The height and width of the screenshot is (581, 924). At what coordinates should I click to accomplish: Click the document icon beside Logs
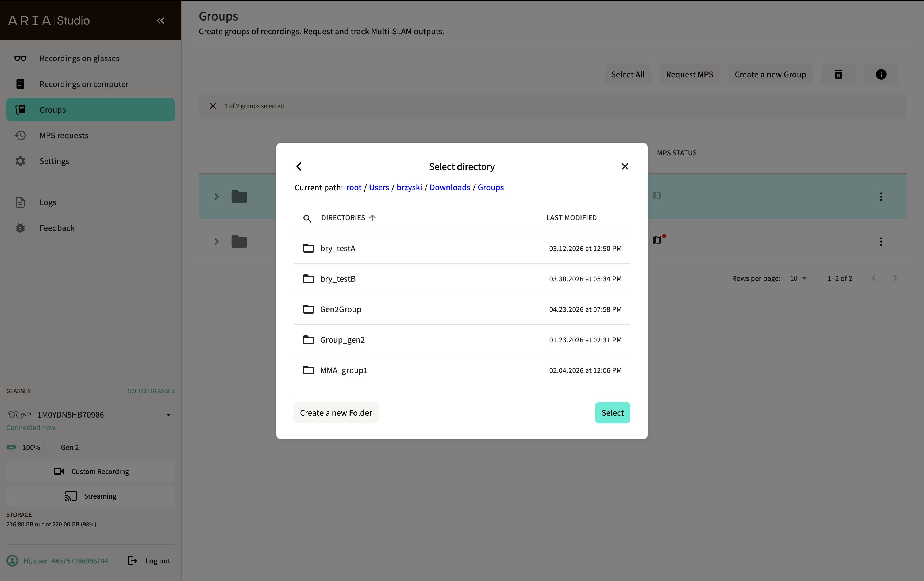tap(20, 202)
